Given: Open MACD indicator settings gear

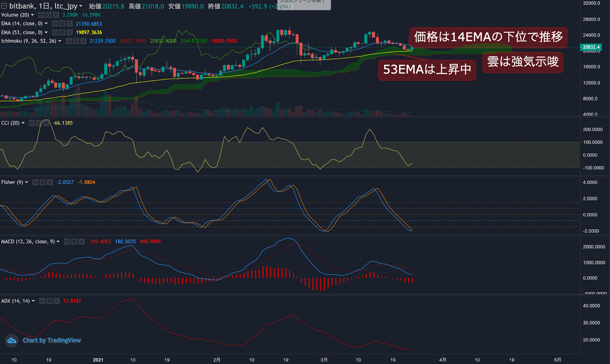Looking at the screenshot, I should click(x=74, y=242).
